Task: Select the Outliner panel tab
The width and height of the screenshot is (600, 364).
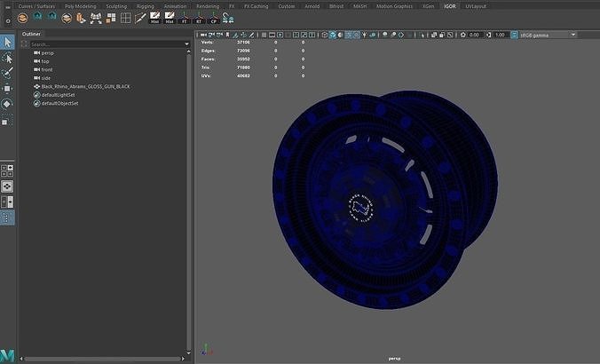Action: click(x=31, y=34)
